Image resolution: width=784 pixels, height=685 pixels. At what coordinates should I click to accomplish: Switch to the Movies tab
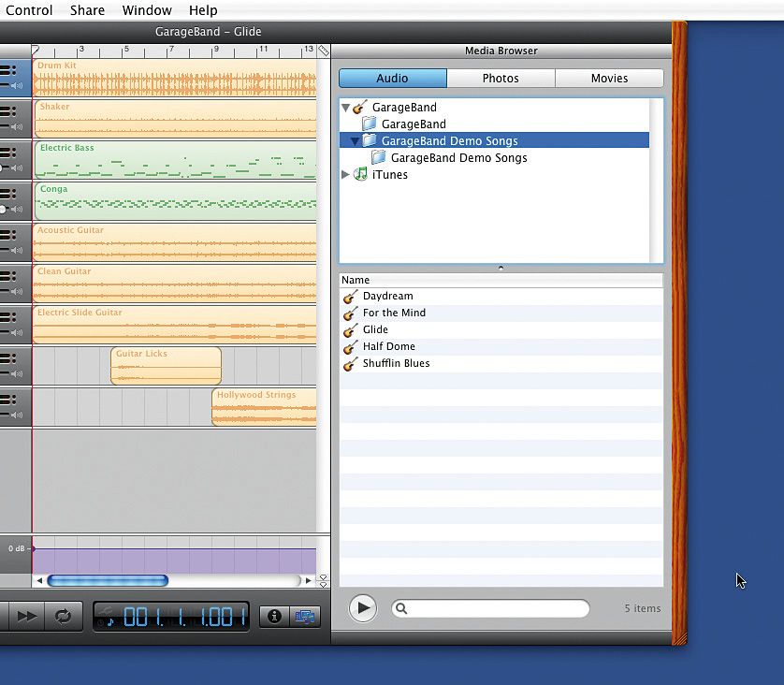pos(609,78)
